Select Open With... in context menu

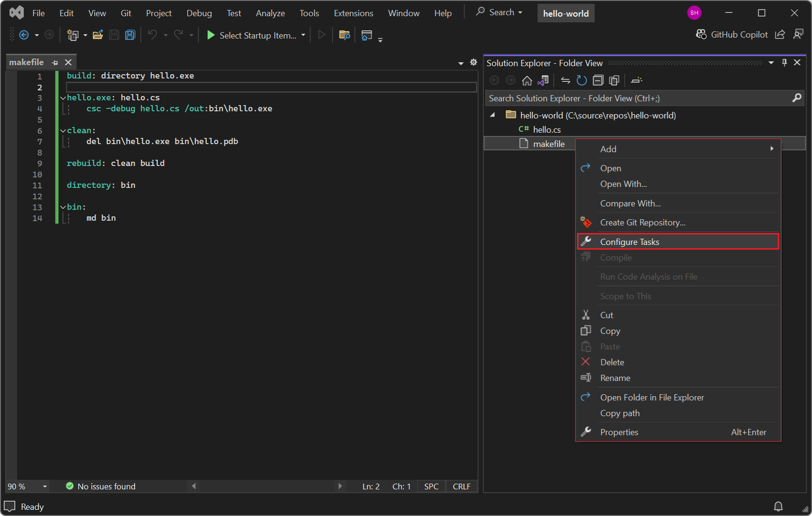[678, 184]
